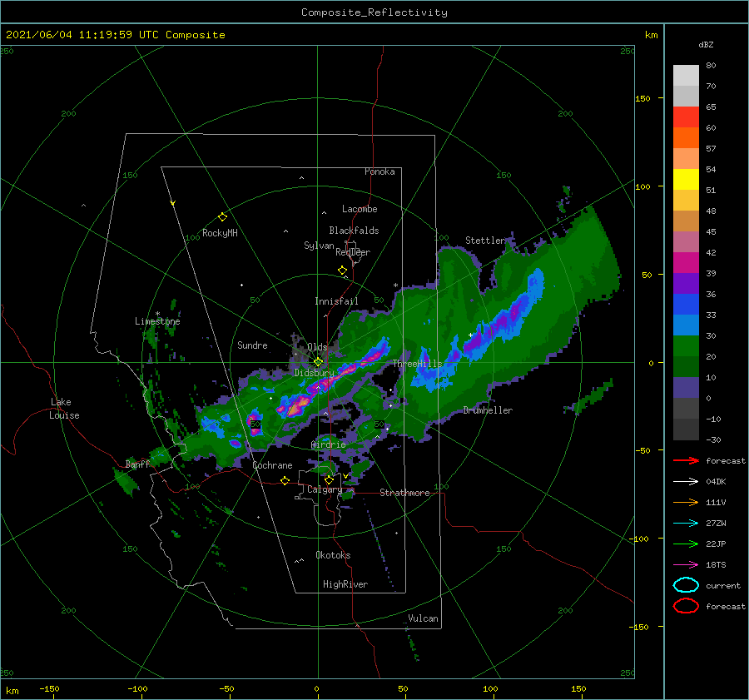749x700 pixels.
Task: Click the Sylvan label on map
Action: 319,246
